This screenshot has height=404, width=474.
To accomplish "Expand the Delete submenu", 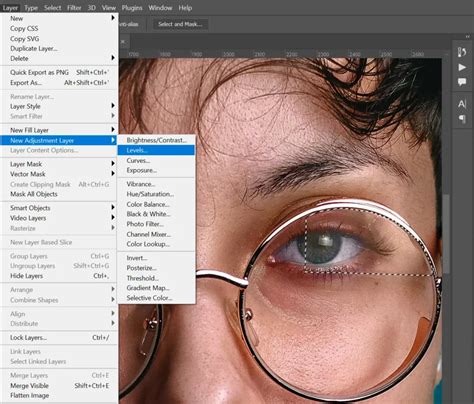I will click(59, 58).
